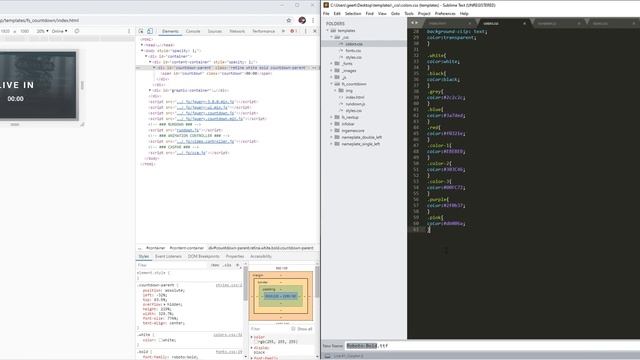640x360 pixels.
Task: Click the box model content size box
Action: [x=281, y=296]
